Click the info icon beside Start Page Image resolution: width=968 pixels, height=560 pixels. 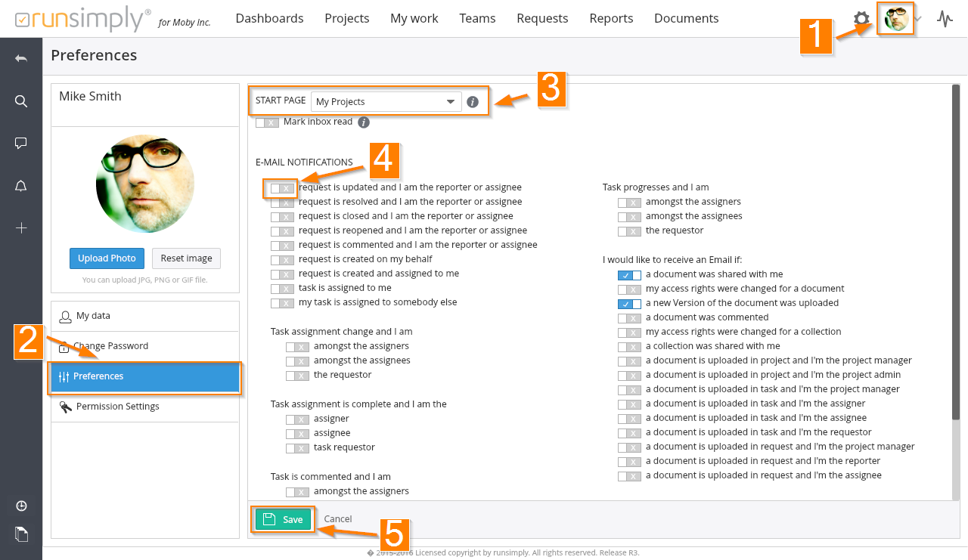click(473, 102)
